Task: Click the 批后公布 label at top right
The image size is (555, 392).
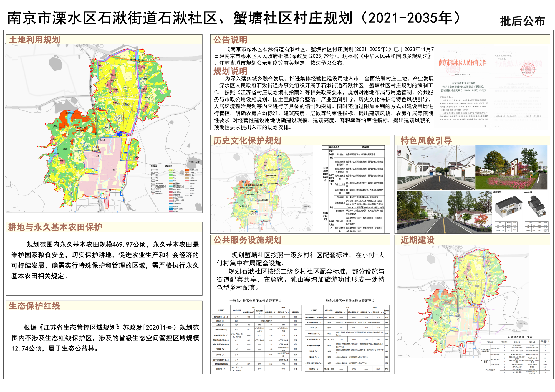Action: point(522,21)
